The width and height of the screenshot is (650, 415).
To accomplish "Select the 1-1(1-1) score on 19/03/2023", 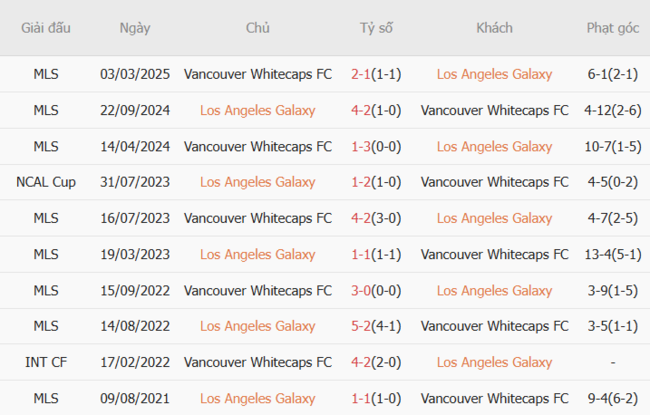I will pos(376,254).
